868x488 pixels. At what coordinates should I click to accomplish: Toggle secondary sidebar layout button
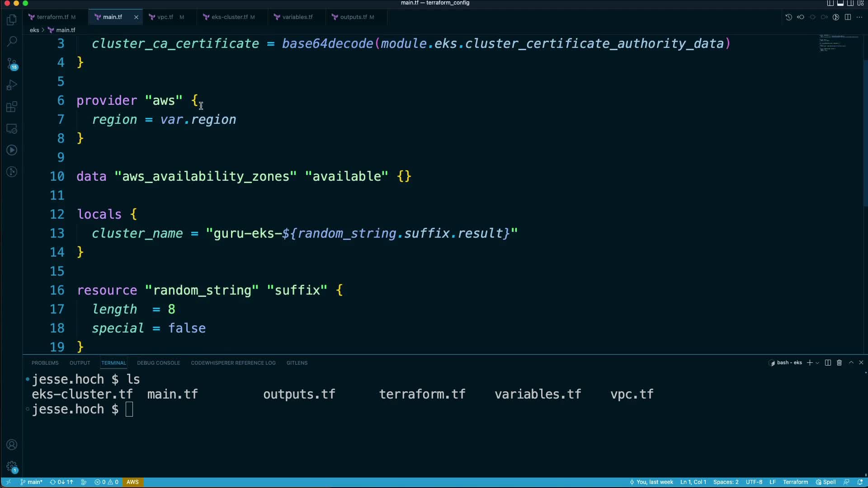point(850,3)
